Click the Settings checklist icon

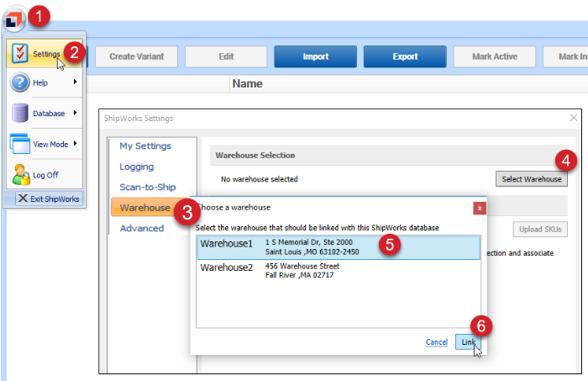tap(19, 53)
